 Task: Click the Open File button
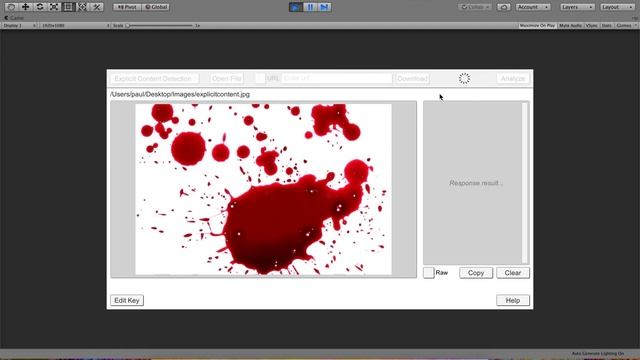(227, 78)
